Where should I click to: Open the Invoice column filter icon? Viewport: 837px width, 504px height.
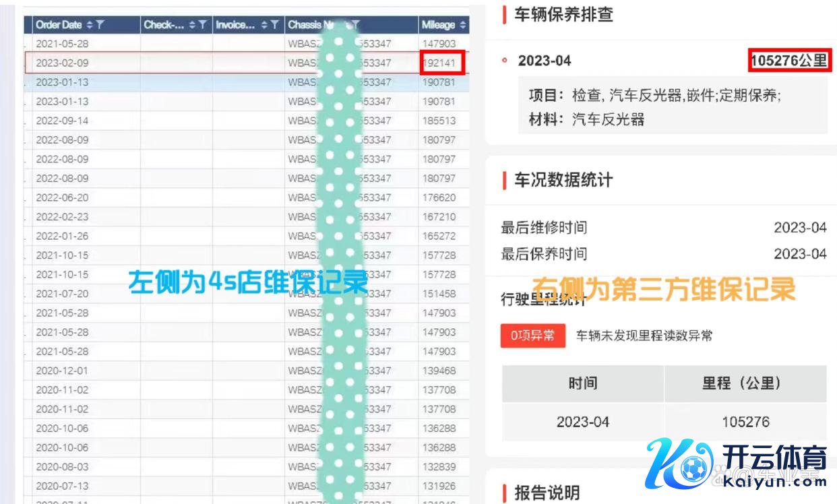tap(274, 25)
